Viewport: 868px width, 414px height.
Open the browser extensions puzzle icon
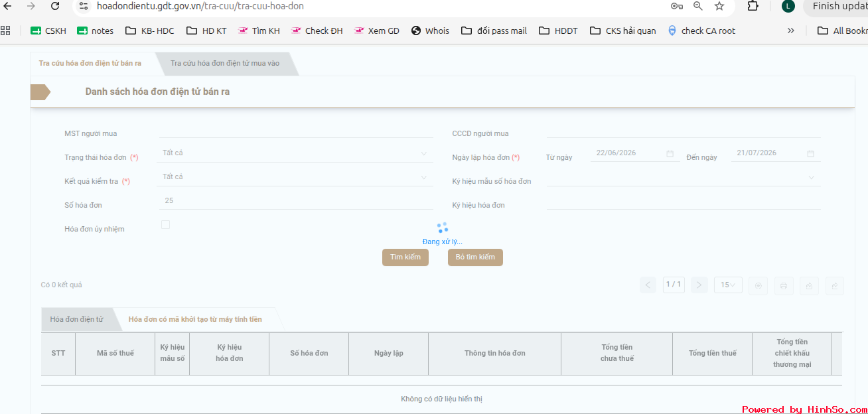pos(753,6)
